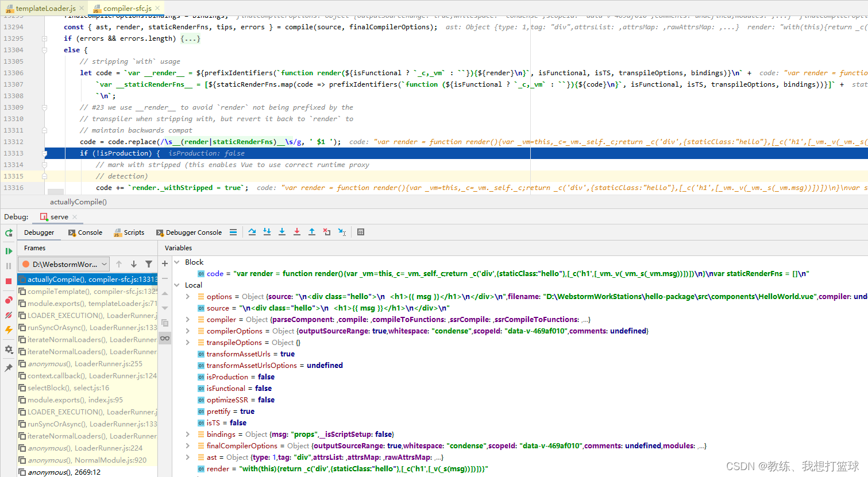The width and height of the screenshot is (868, 477).
Task: Expand the finalCompilerOptions object variable
Action: point(188,446)
